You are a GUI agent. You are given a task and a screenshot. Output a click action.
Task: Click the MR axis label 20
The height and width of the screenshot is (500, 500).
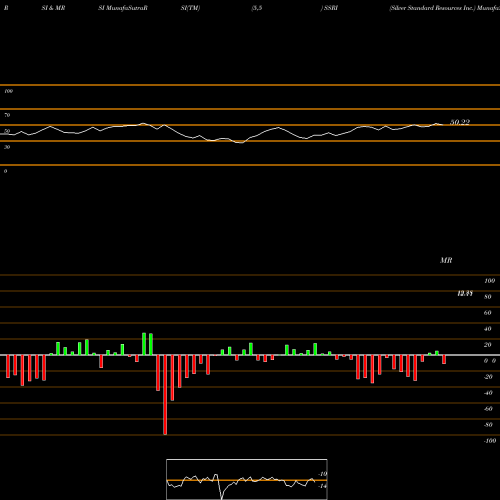488,345
